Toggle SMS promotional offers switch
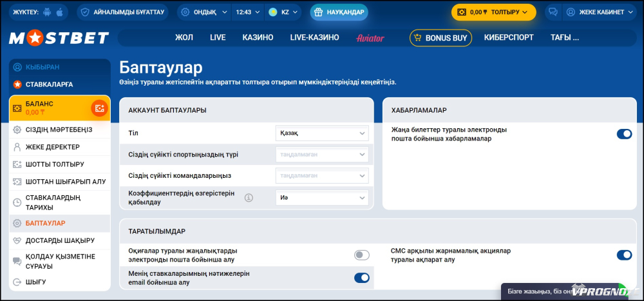 (624, 255)
